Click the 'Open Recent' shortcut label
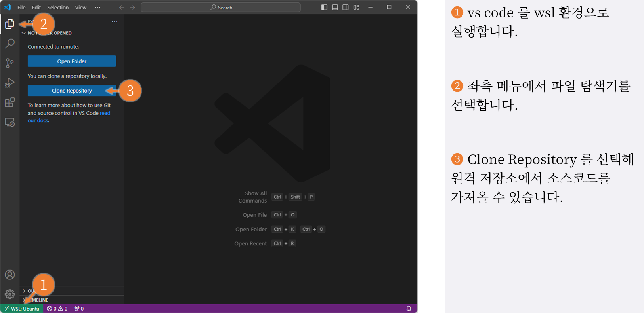Screen dimensions: 644x313 pyautogui.click(x=250, y=243)
